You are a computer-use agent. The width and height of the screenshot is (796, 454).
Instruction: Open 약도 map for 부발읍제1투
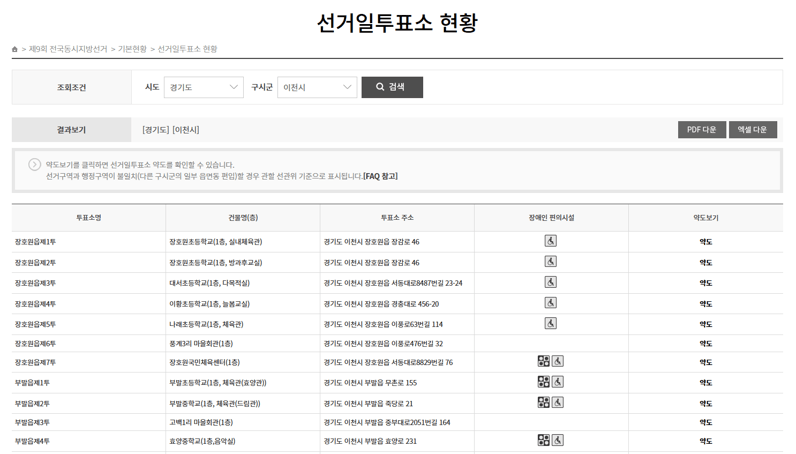tap(706, 383)
